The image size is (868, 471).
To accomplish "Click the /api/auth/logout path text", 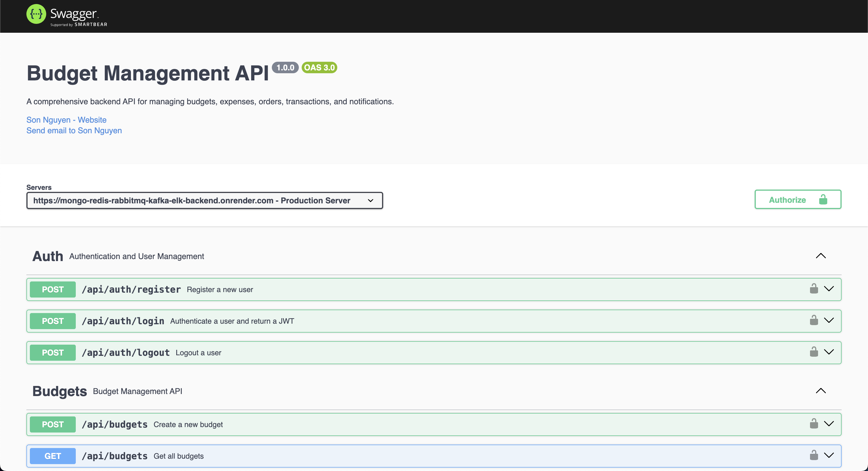I will [x=126, y=353].
